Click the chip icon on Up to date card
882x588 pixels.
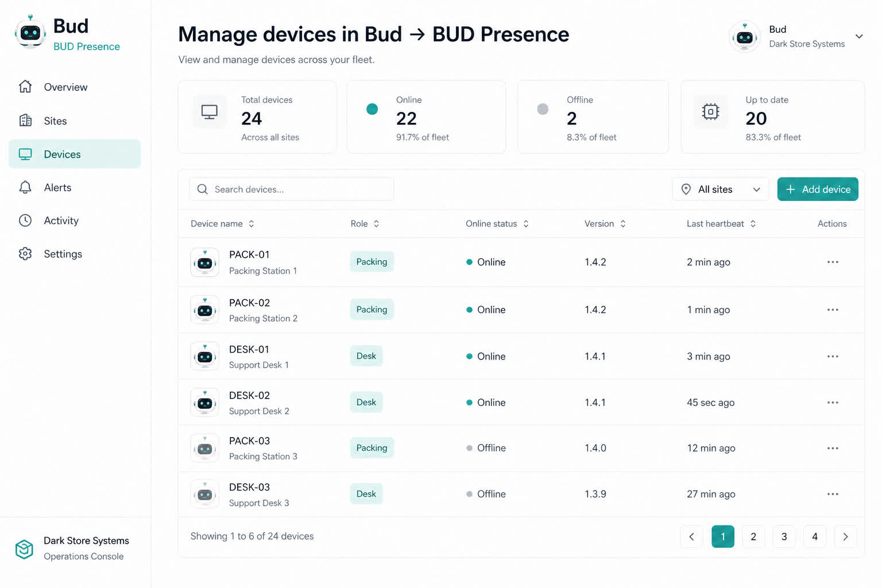(x=710, y=111)
